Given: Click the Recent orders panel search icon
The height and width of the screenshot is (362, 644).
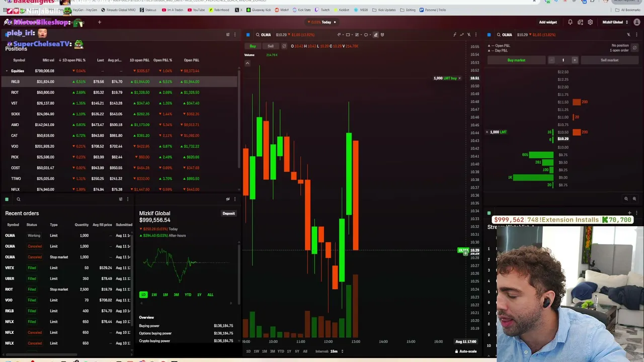Looking at the screenshot, I should 18,199.
